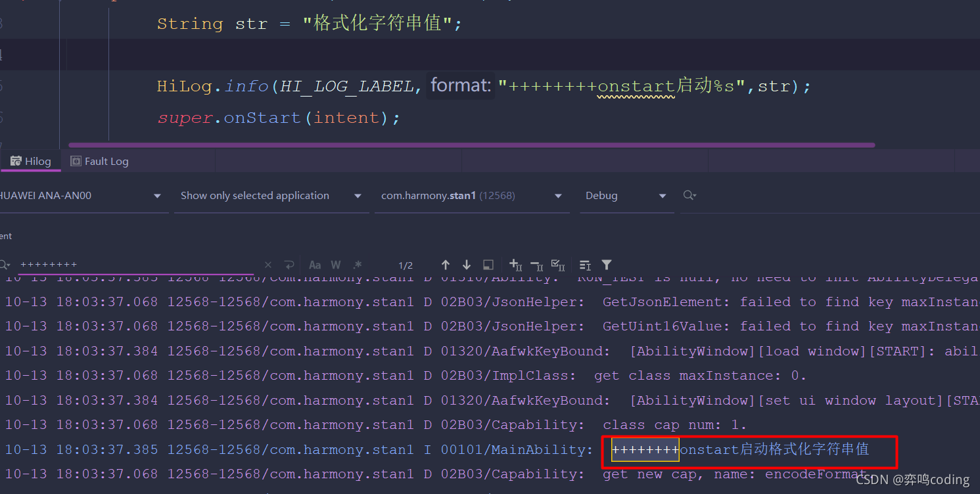
Task: Enable case-sensitive matching with Aa icon
Action: point(315,265)
